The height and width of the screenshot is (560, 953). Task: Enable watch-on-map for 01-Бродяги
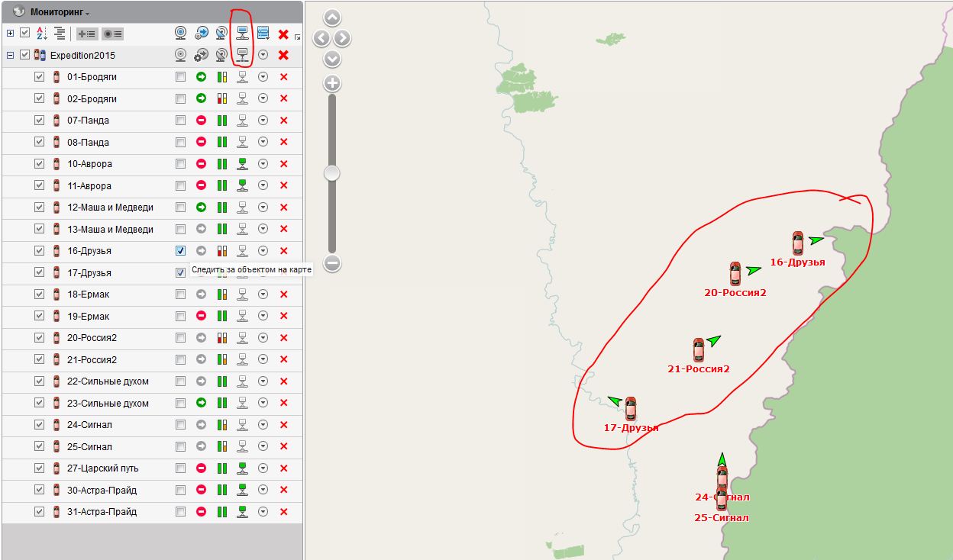tap(180, 77)
